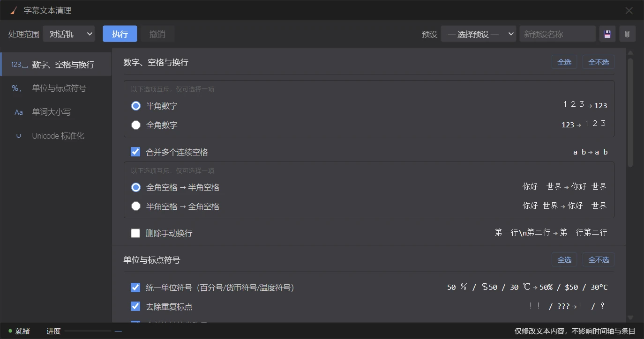Click the 预设 label
Screen dimensions: 644x339
pos(429,34)
